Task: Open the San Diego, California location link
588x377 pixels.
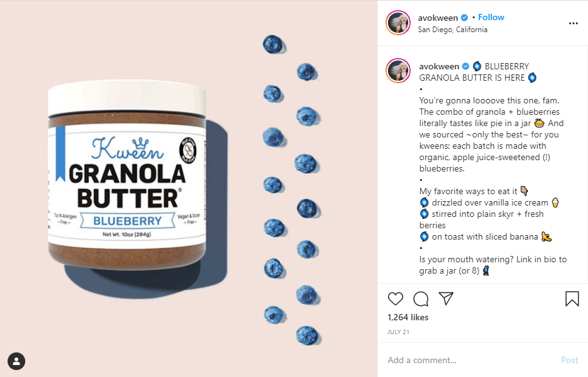Action: click(452, 30)
